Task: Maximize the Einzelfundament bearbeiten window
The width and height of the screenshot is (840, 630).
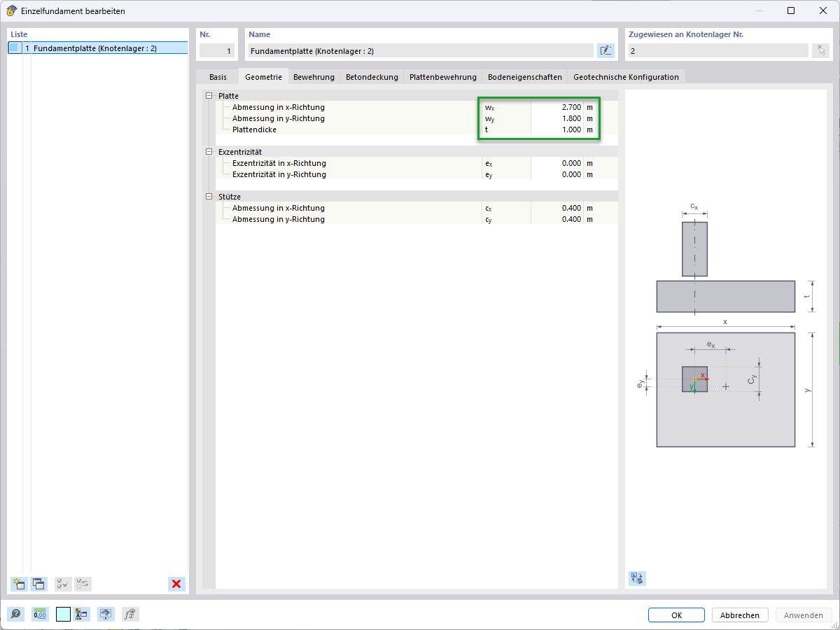Action: tap(790, 10)
